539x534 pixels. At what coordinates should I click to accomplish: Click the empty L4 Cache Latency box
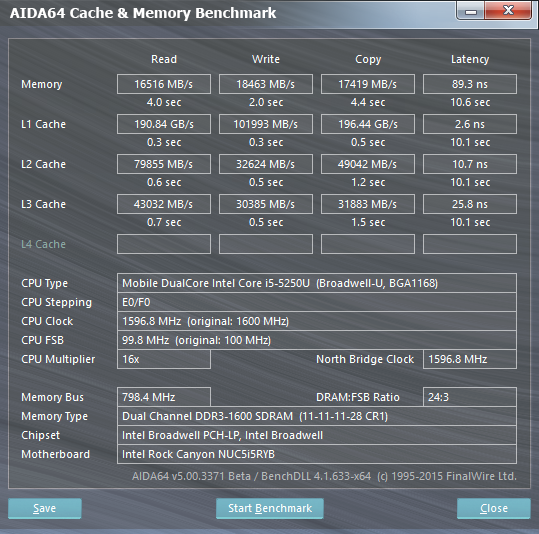click(470, 244)
